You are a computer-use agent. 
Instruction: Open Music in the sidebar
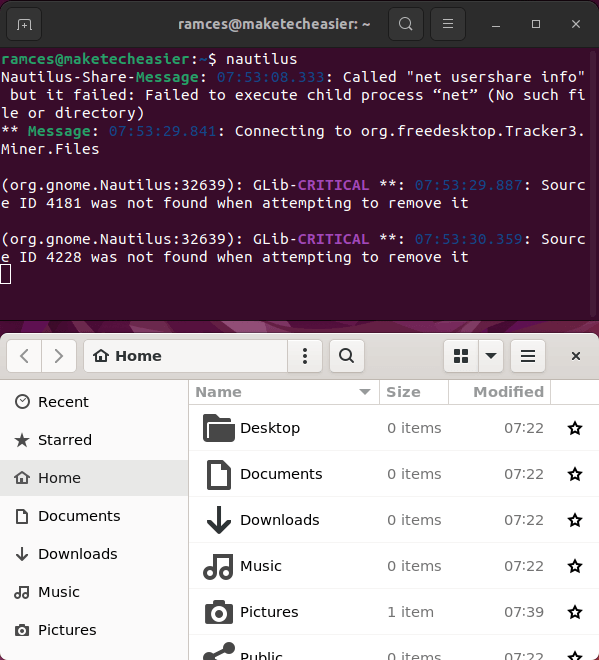click(94, 592)
